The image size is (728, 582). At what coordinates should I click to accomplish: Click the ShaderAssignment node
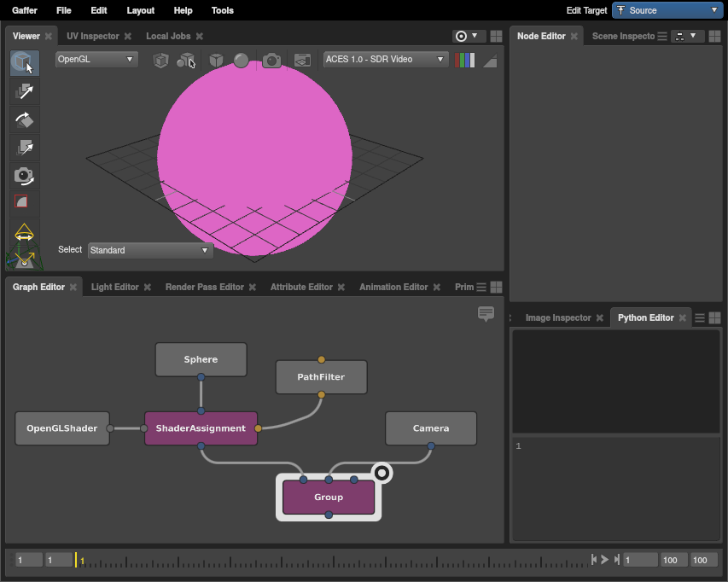pos(201,428)
